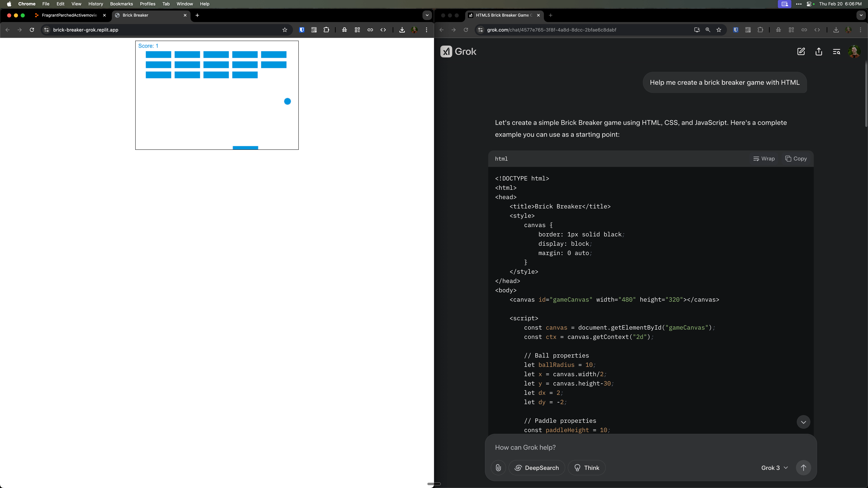This screenshot has width=868, height=488.
Task: Open chat history search icon in Grok
Action: coord(836,52)
